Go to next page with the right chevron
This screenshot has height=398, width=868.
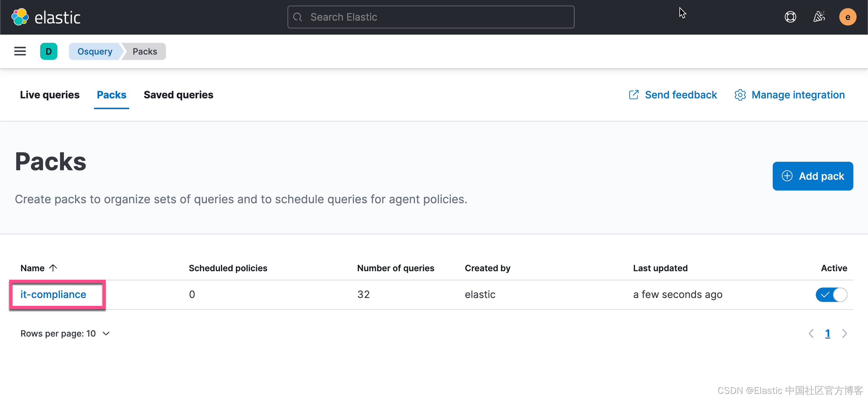(x=845, y=333)
